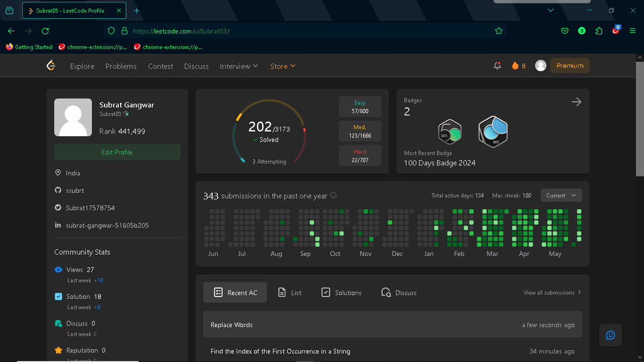The width and height of the screenshot is (644, 362).
Task: Select the 100 Days badge icon
Action: pos(493,131)
